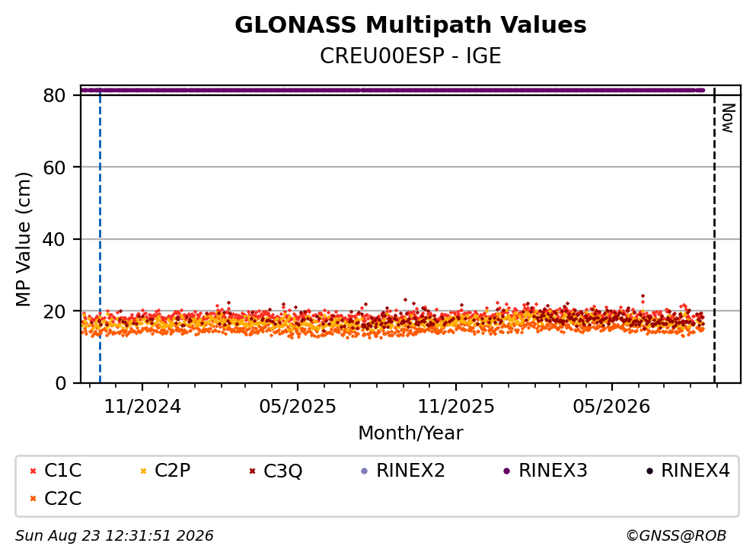Click the timestamp Sun Aug 23 12:31:51 2026
The height and width of the screenshot is (559, 756).
(114, 535)
